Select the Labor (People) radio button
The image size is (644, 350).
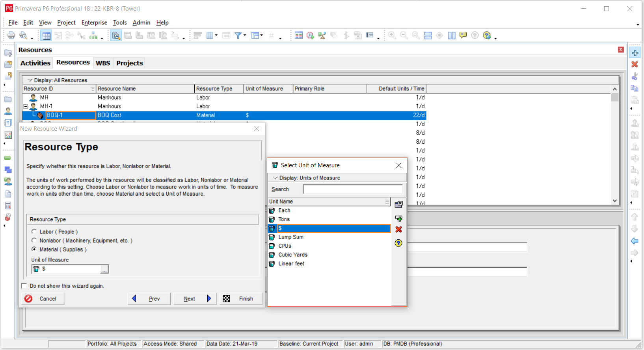[x=34, y=231]
